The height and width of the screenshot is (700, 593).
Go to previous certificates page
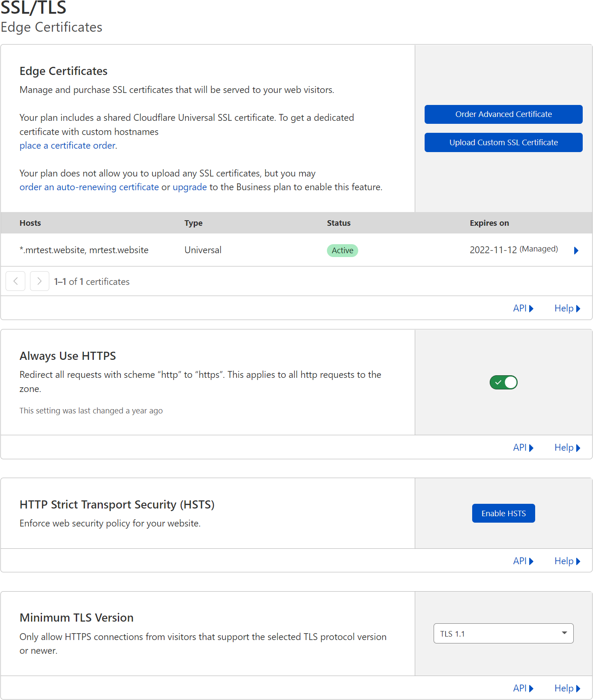tap(15, 281)
